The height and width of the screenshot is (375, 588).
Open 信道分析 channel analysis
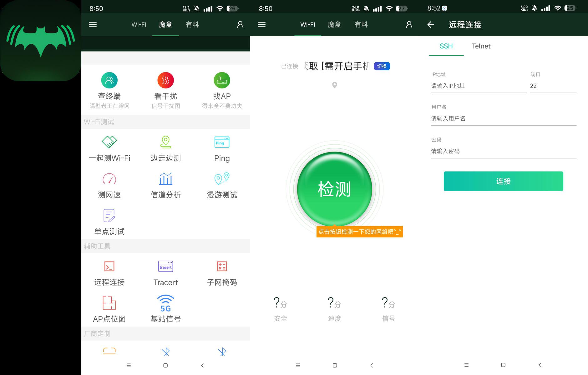tap(165, 179)
